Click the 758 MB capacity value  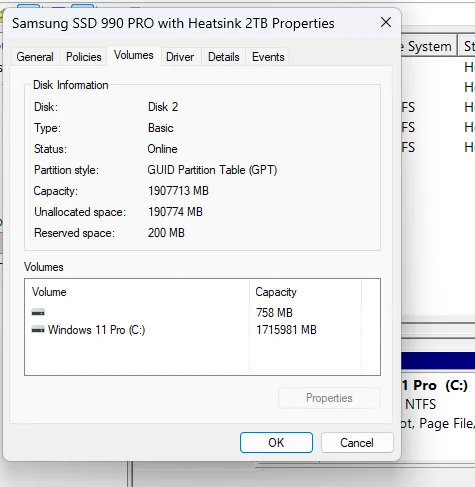tap(274, 313)
